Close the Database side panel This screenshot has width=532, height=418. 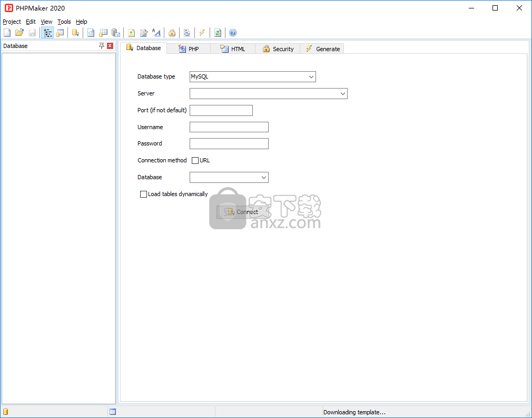[110, 46]
